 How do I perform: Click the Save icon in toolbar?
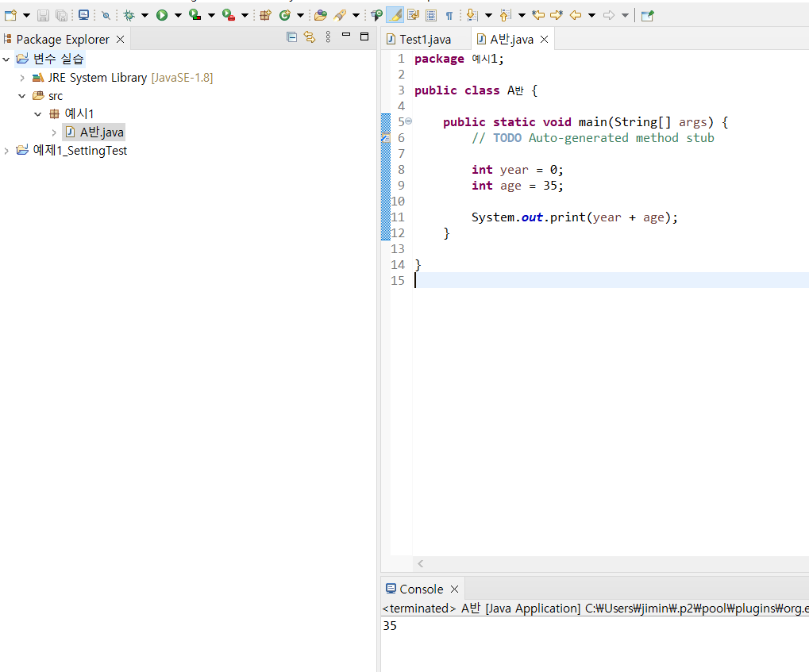pyautogui.click(x=44, y=16)
